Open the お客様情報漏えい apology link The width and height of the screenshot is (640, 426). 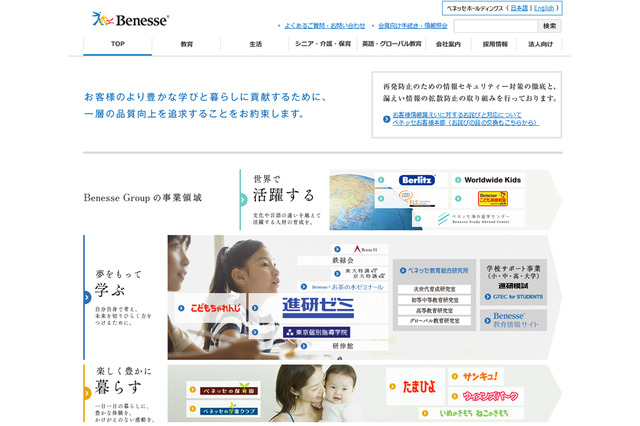point(457,115)
